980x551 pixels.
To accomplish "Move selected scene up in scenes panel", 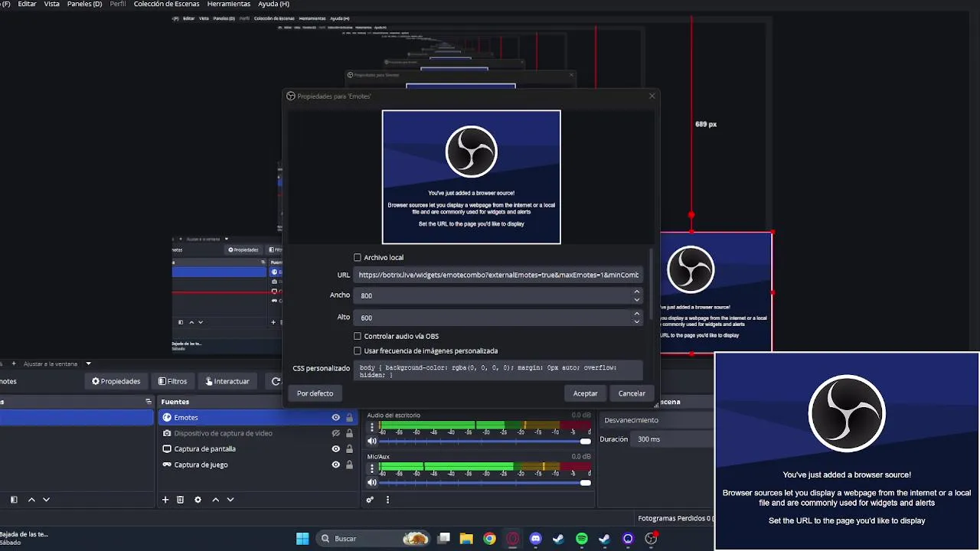I will [x=31, y=500].
